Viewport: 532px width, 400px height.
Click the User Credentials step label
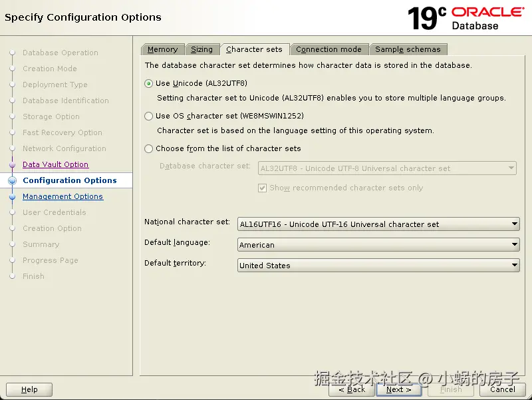click(x=55, y=212)
